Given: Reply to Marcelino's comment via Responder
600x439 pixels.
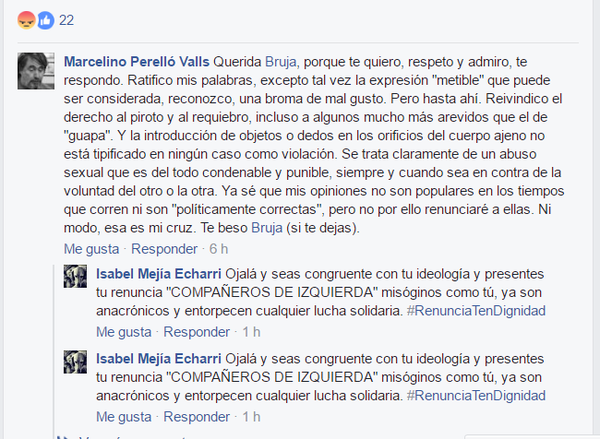Looking at the screenshot, I should point(164,249).
